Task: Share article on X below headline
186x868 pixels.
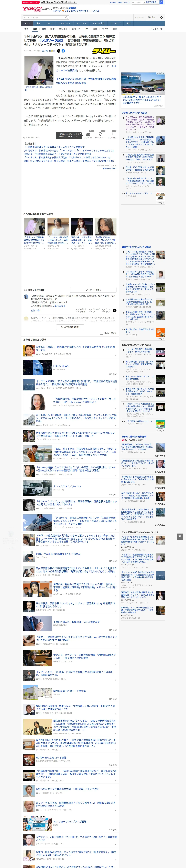Action: coord(58,51)
